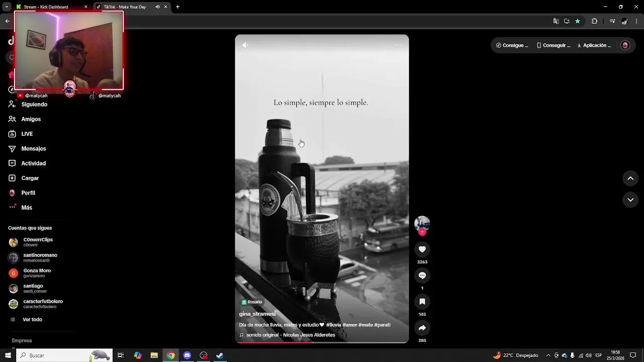Open the Windows Start menu

pyautogui.click(x=8, y=355)
